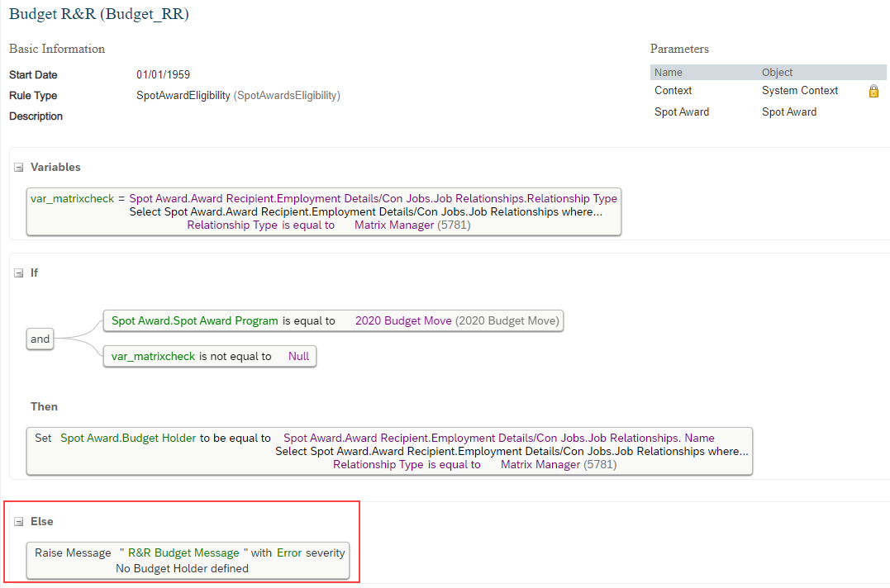Select the Context parameter row name

coord(673,91)
